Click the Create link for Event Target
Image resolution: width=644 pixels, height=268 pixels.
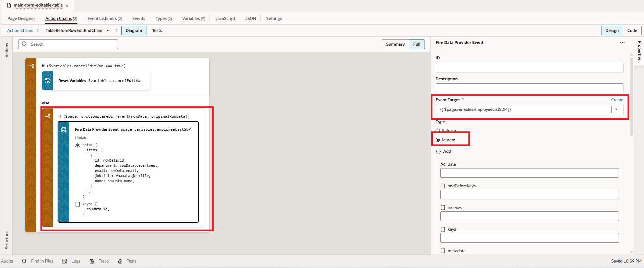point(617,100)
